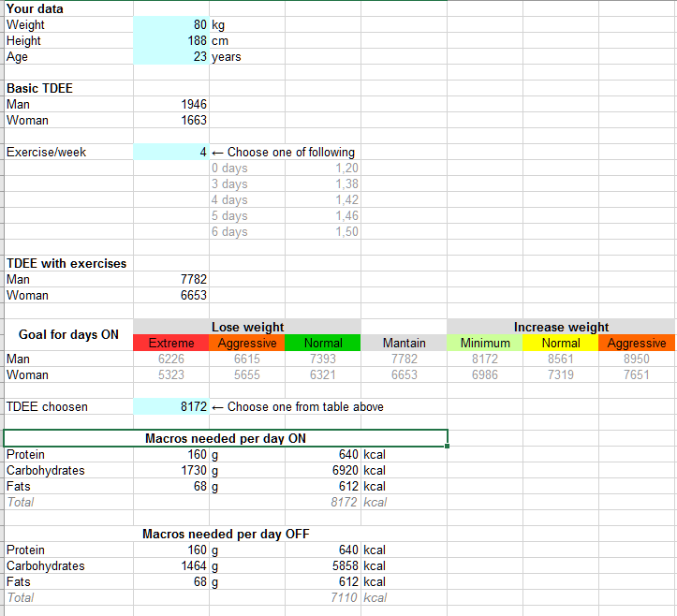The image size is (677, 616).
Task: Click the Basic TDEE Man value 1946
Action: click(x=171, y=105)
